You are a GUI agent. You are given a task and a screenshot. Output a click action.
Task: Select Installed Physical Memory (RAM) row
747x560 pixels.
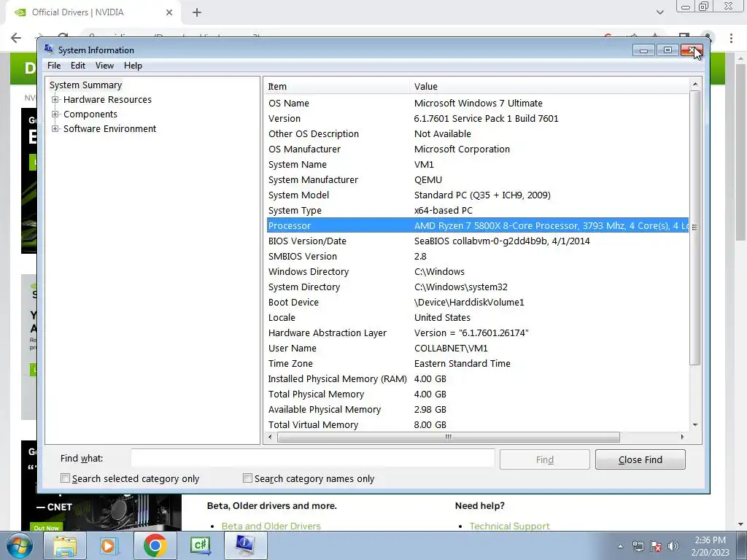[477, 378]
